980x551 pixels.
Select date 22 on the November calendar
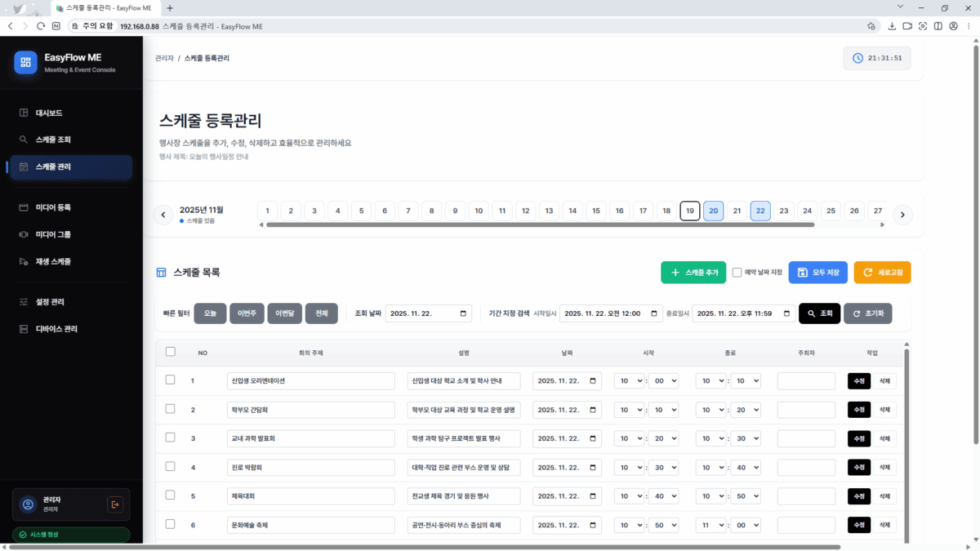point(759,211)
